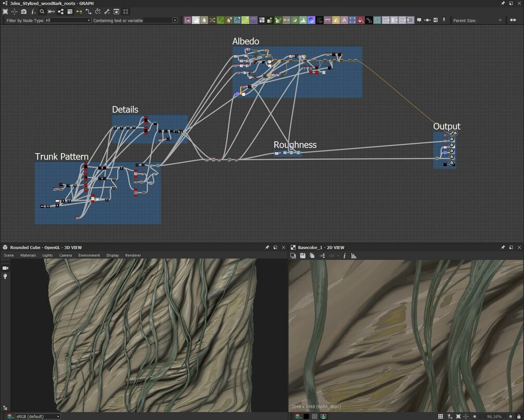
Task: Open the Display menu in 3D view
Action: pyautogui.click(x=113, y=255)
